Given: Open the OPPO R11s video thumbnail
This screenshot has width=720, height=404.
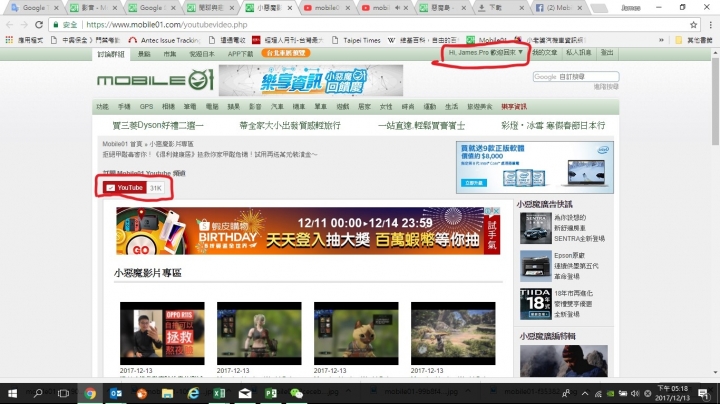Looking at the screenshot, I should pyautogui.click(x=162, y=333).
